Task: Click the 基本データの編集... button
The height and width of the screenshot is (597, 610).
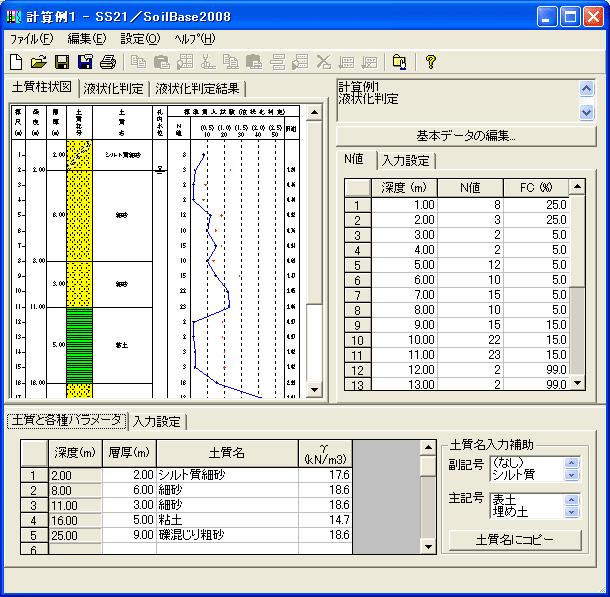Action: click(x=466, y=136)
